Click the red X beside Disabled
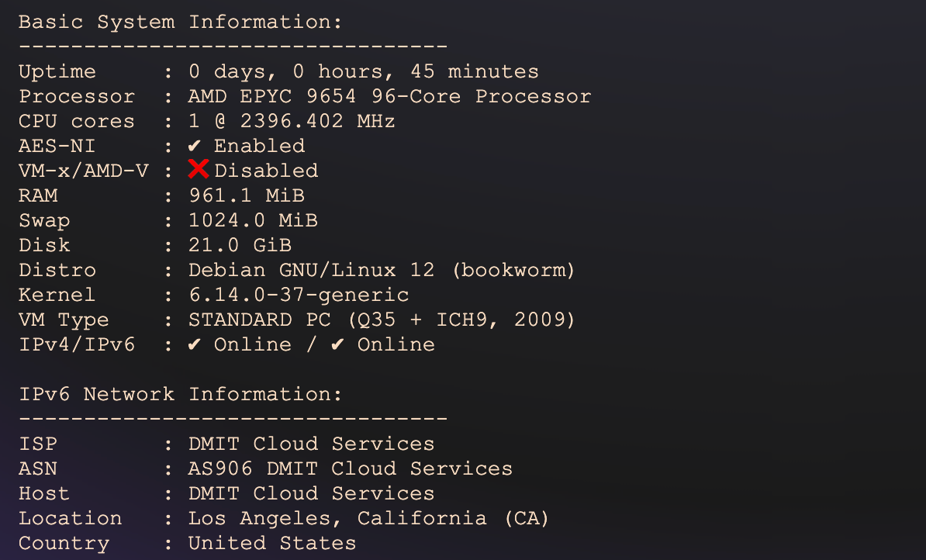Viewport: 926px width, 560px height. (199, 170)
